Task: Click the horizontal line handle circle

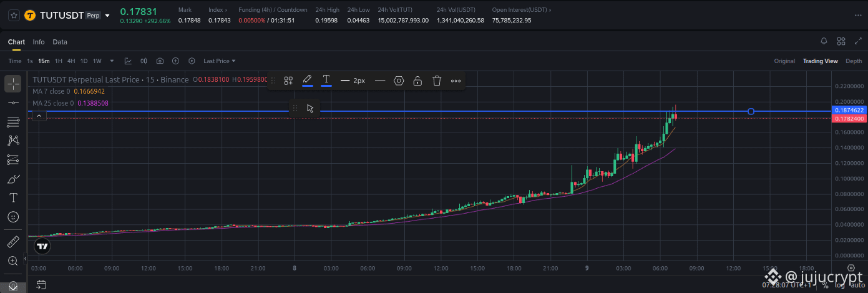Action: tap(751, 111)
